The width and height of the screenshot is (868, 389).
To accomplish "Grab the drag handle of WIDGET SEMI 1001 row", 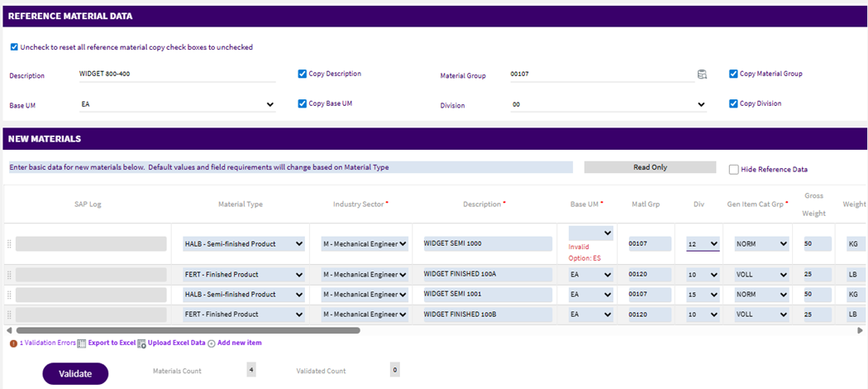I will point(9,295).
